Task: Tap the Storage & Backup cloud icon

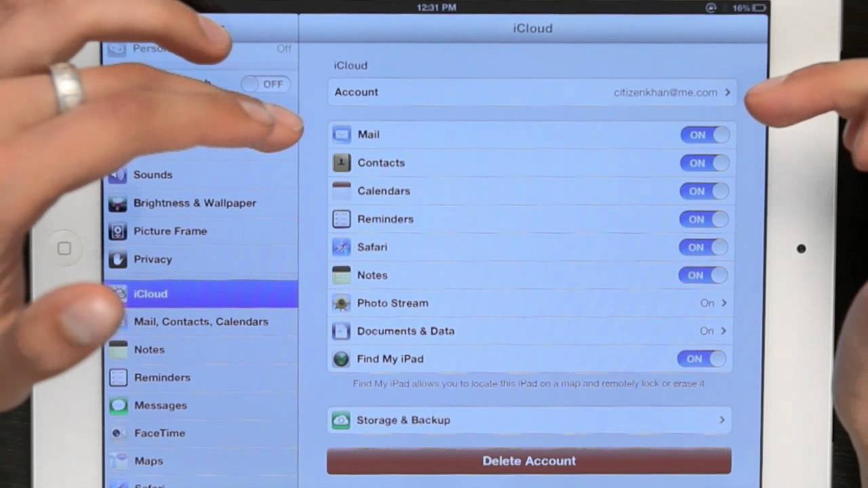Action: pos(341,420)
